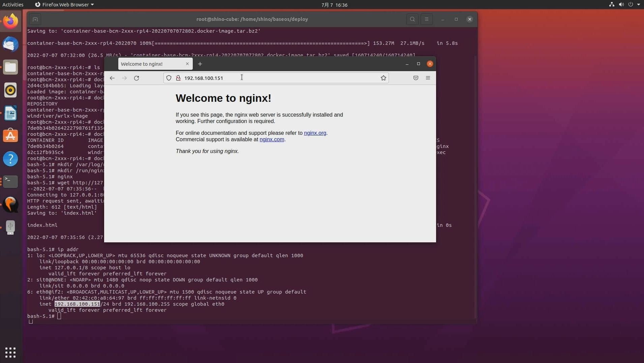Open the Firefox hamburger menu

[428, 78]
